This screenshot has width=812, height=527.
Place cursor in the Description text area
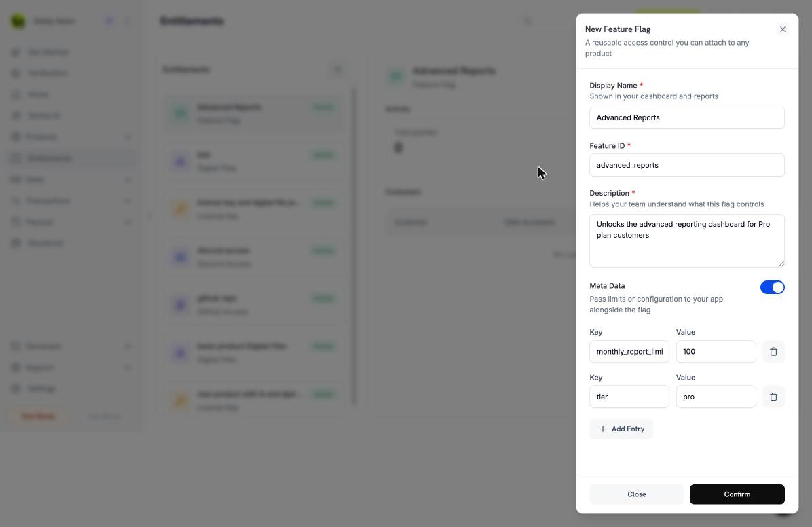686,240
